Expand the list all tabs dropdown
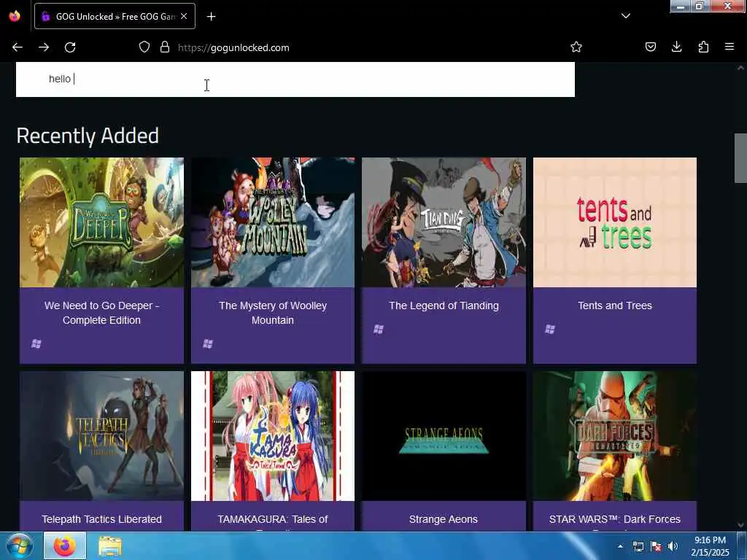Image resolution: width=747 pixels, height=560 pixels. [626, 16]
